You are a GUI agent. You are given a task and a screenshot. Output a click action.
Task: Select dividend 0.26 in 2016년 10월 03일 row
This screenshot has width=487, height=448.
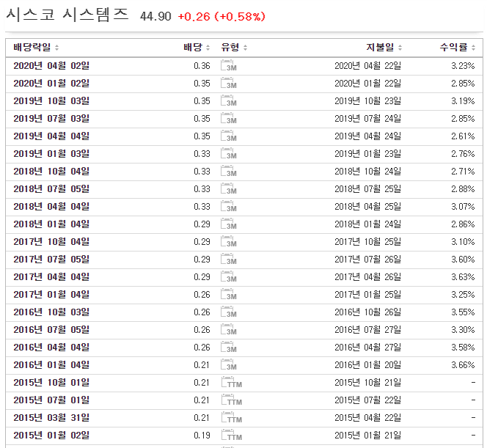point(202,312)
